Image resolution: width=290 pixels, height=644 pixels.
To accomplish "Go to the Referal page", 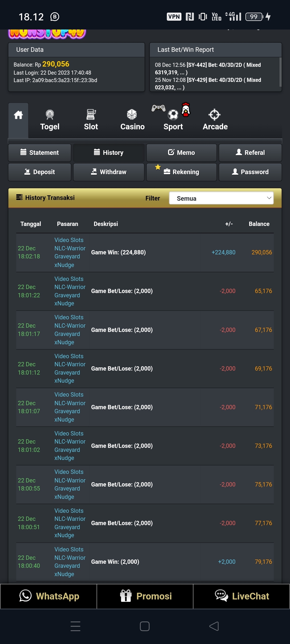I will 250,153.
